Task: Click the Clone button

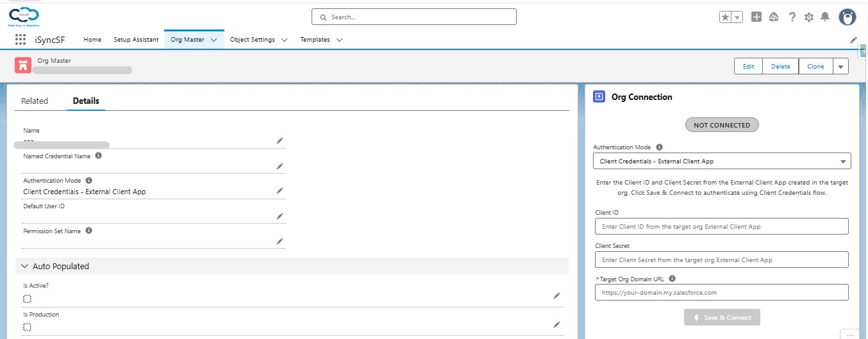Action: click(x=815, y=67)
